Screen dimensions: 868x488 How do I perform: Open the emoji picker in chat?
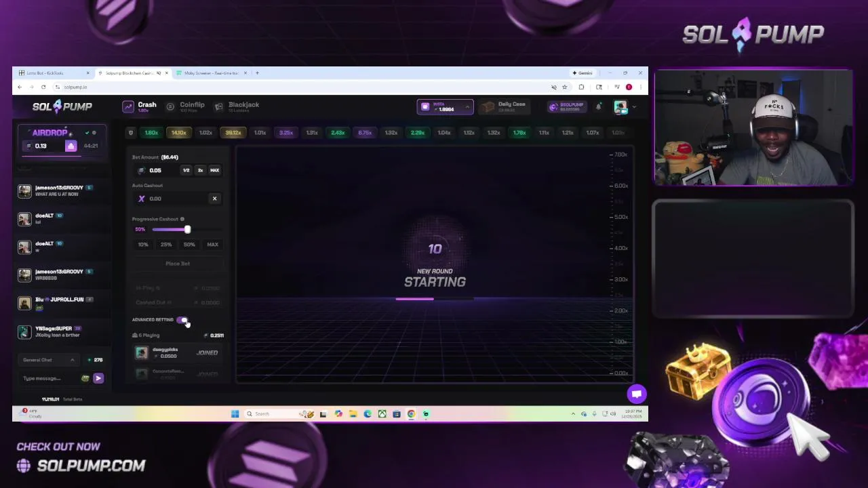tap(85, 379)
